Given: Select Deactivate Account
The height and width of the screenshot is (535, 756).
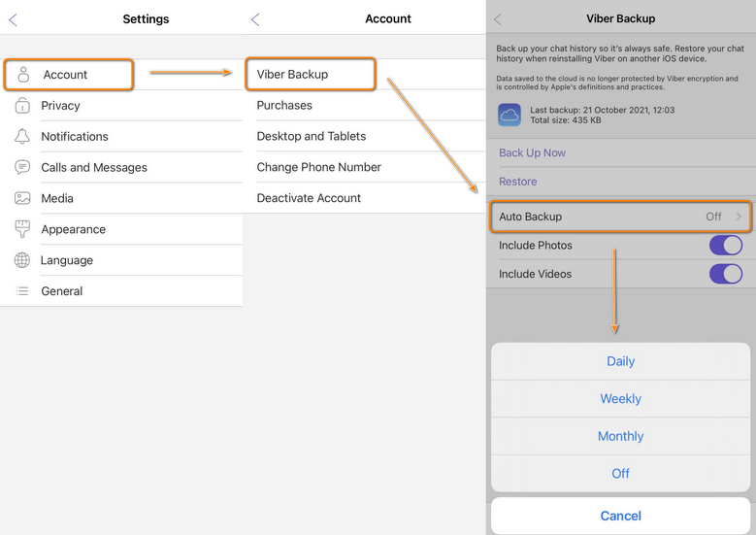Looking at the screenshot, I should (364, 197).
